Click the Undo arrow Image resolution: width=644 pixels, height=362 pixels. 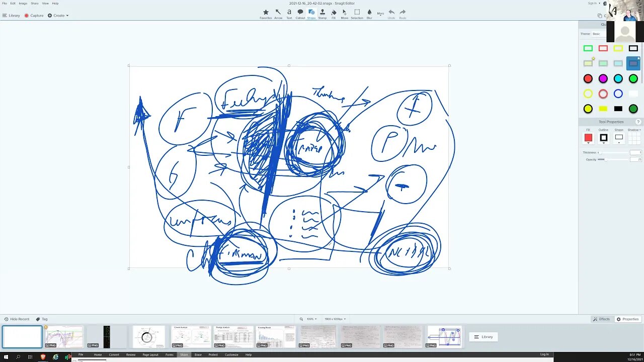pos(391,14)
